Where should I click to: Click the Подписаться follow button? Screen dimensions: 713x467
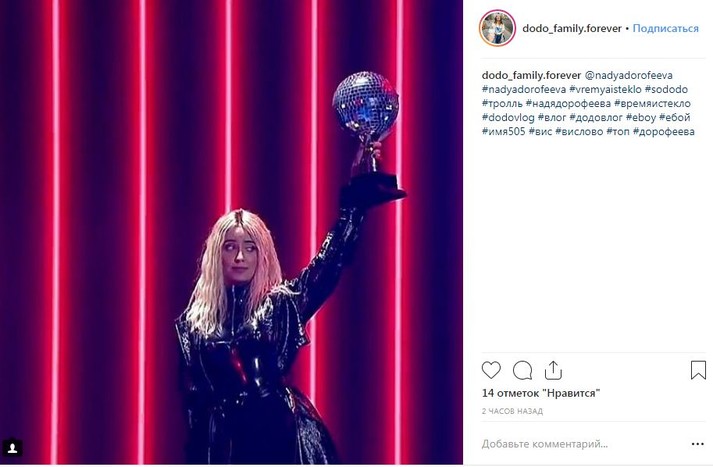click(665, 28)
